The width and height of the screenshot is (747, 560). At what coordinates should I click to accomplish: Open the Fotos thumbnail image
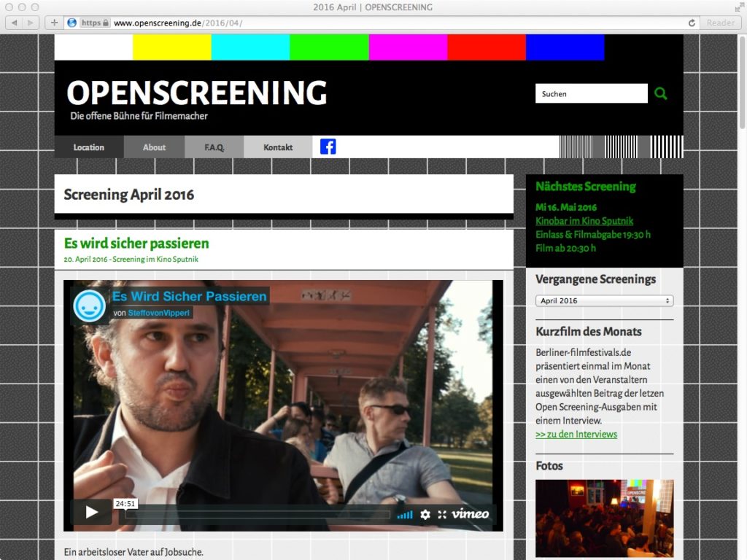pyautogui.click(x=604, y=518)
